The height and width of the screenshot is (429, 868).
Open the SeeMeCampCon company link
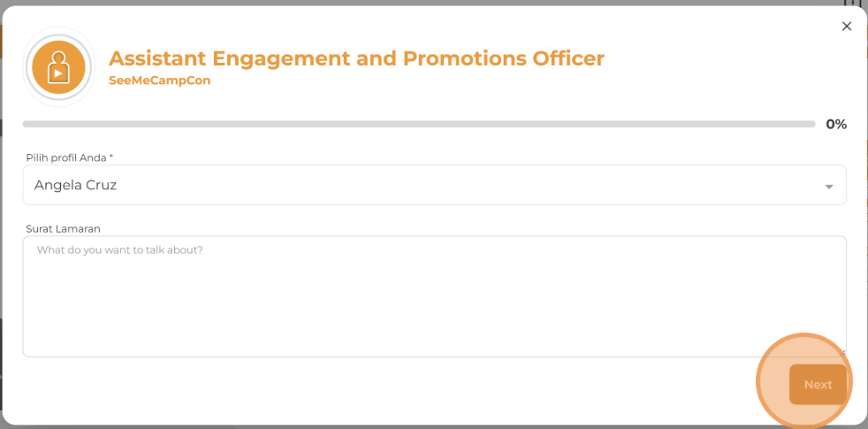pyautogui.click(x=159, y=80)
